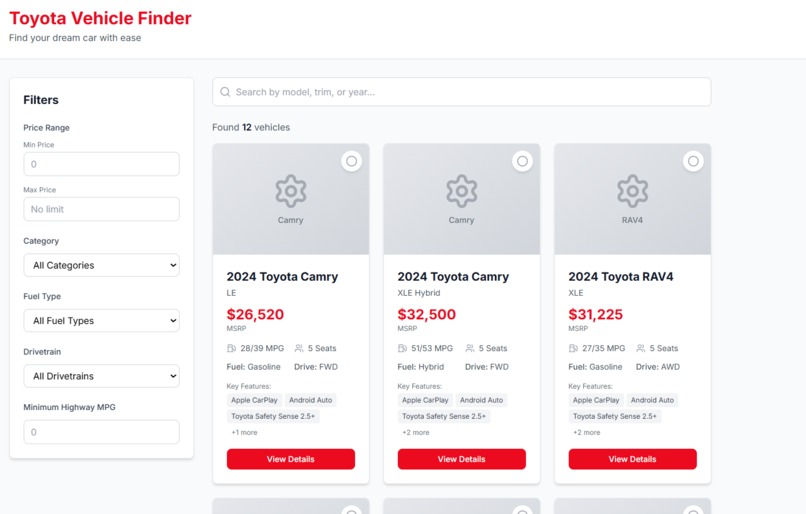
Task: Click the fuel pump icon beside 28/39 MPG
Action: tap(231, 348)
